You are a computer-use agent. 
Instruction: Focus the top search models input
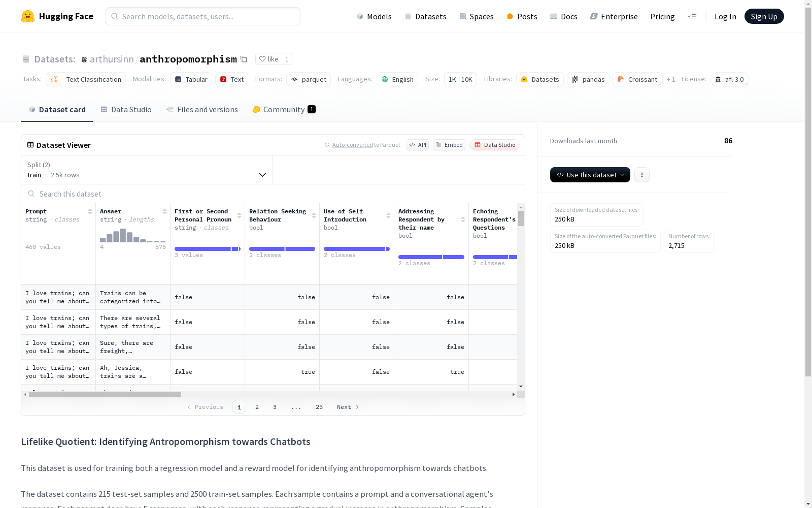click(203, 16)
